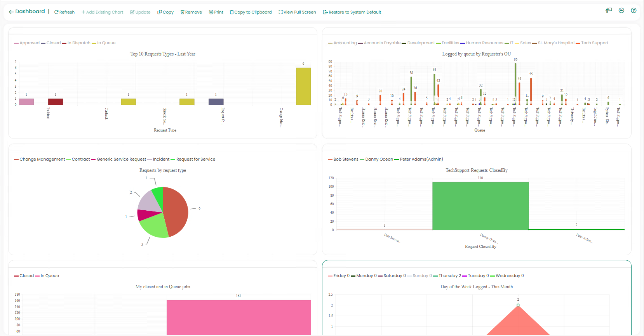Click the Update toolbar option

pos(140,12)
